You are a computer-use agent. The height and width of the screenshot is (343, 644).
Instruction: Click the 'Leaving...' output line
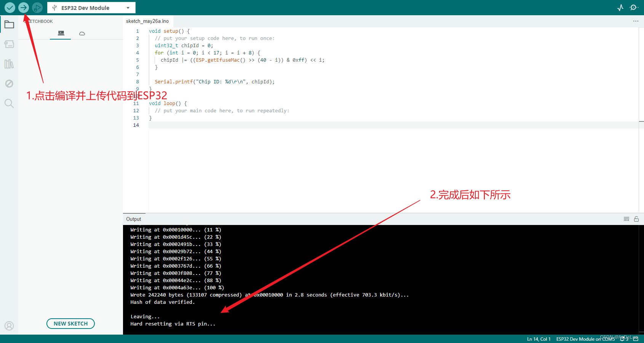[145, 317]
